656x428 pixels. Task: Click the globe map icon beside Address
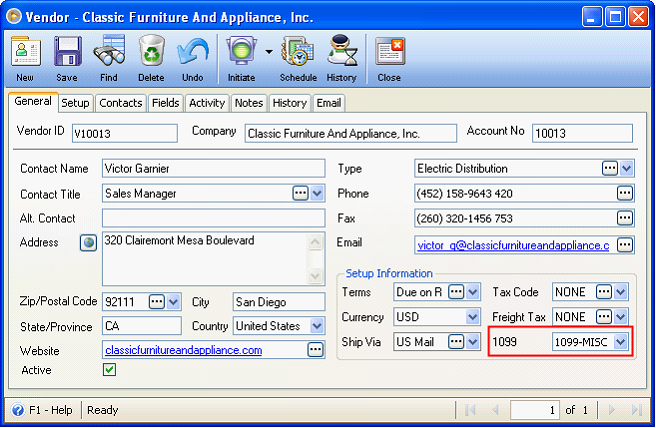click(88, 242)
